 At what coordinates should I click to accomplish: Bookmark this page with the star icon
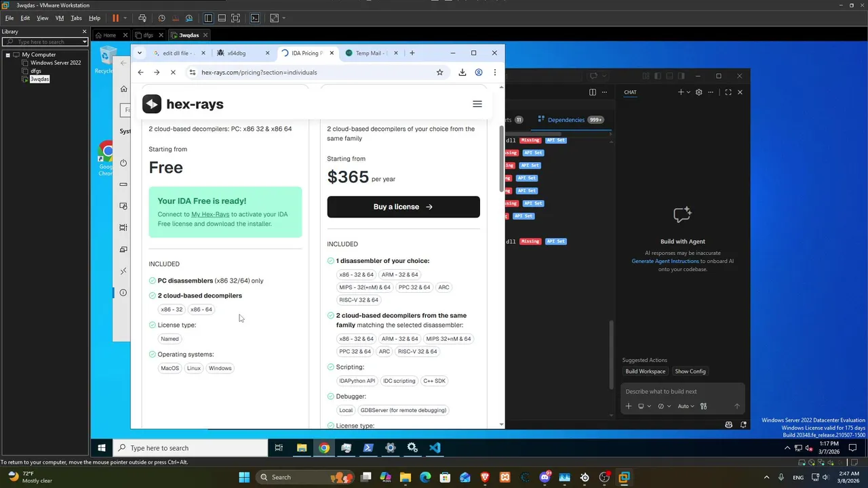(439, 73)
